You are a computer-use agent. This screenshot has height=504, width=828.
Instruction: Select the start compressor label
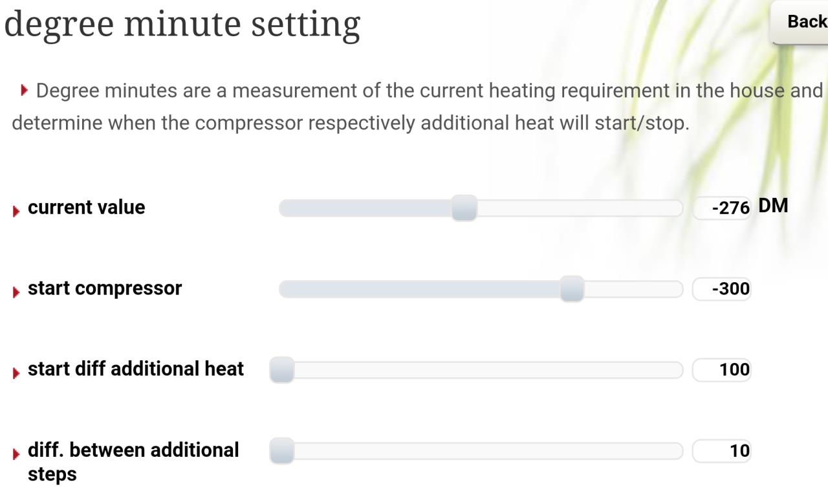[x=105, y=288]
